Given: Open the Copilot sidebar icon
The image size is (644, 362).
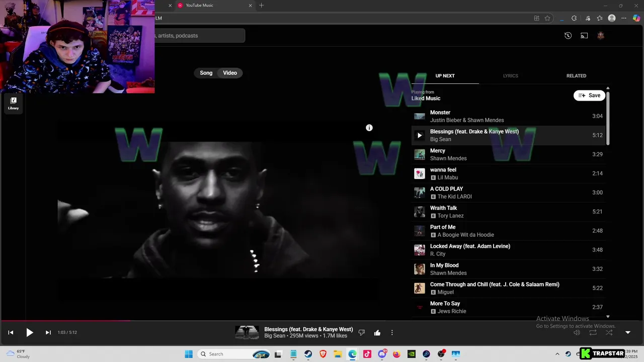Looking at the screenshot, I should (636, 18).
